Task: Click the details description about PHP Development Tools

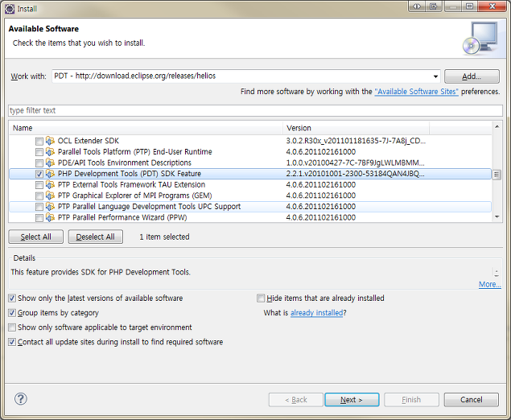Action: (101, 272)
